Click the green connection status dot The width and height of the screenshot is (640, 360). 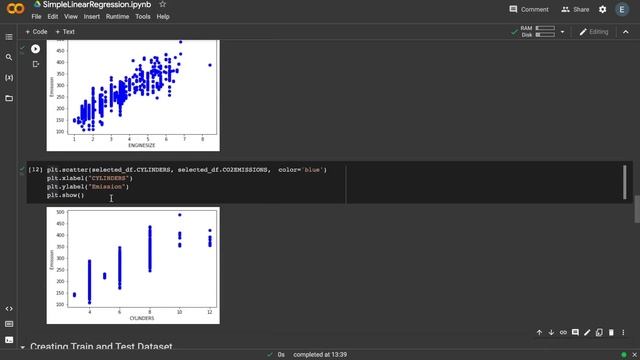coord(624,355)
